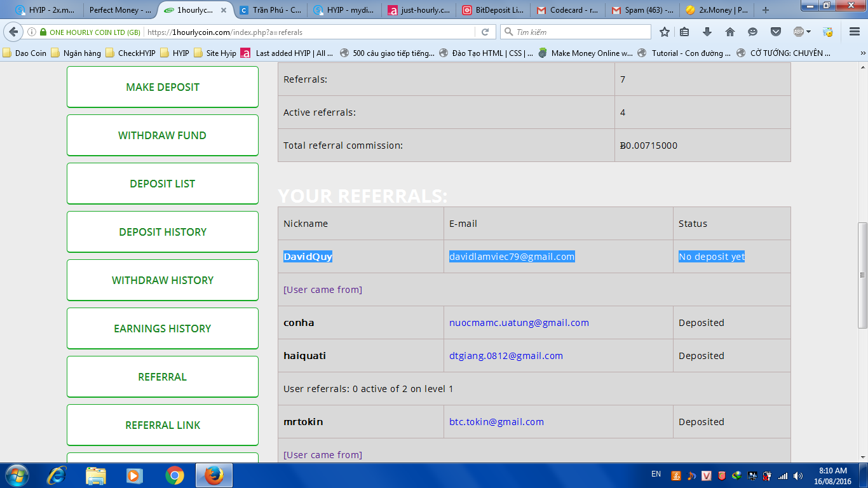868x488 pixels.
Task: Open the HYIP bookmark folder
Action: pos(175,53)
